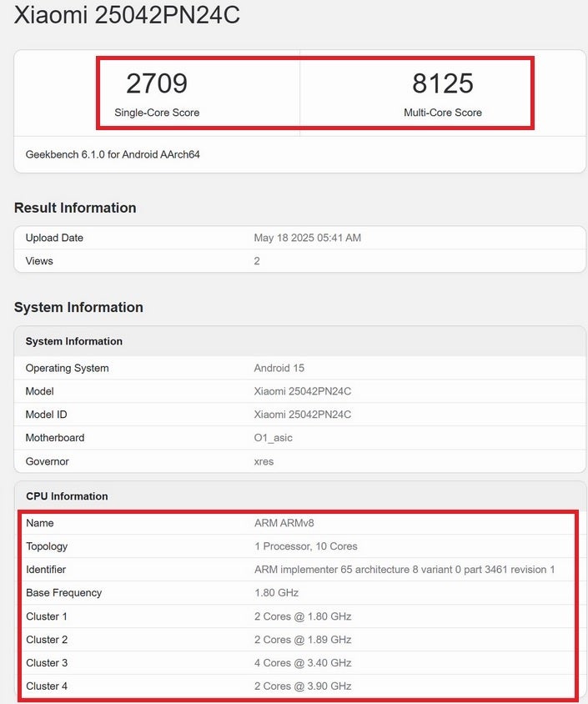Viewport: 588px width, 704px height.
Task: Click the Base Frequency value 1.80 GHz
Action: point(276,593)
